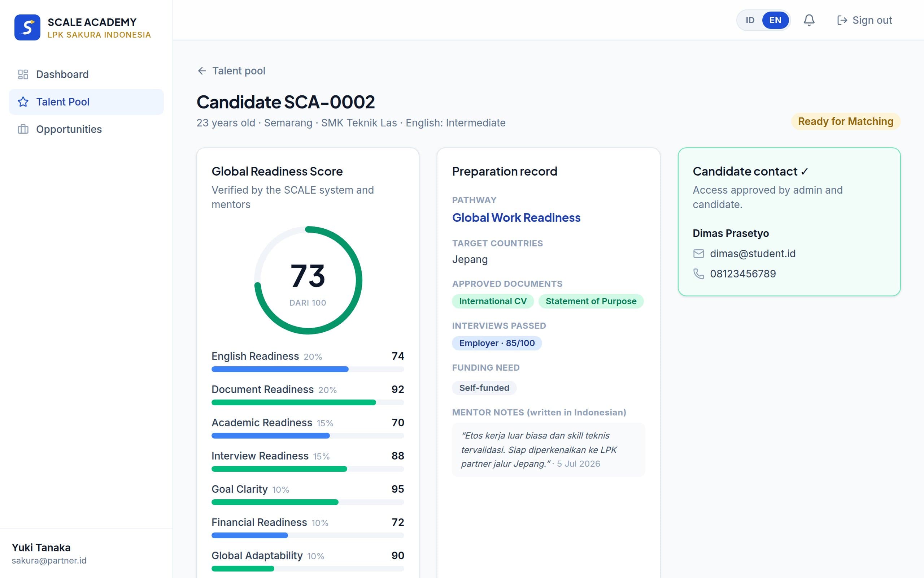Click International CV document tag
The width and height of the screenshot is (924, 578).
click(493, 301)
